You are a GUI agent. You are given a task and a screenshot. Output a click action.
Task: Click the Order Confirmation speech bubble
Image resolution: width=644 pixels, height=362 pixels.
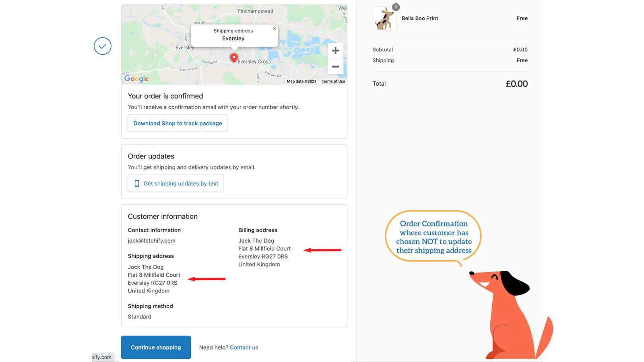433,237
